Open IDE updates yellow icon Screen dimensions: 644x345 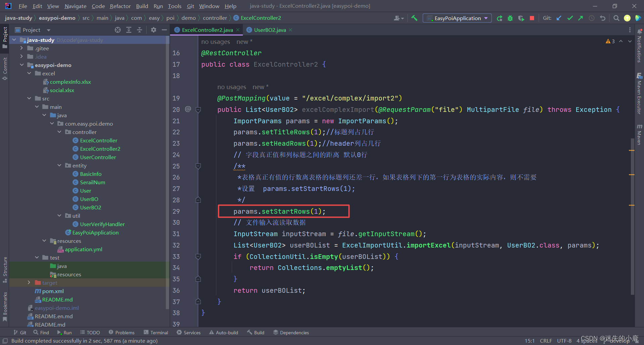(627, 18)
